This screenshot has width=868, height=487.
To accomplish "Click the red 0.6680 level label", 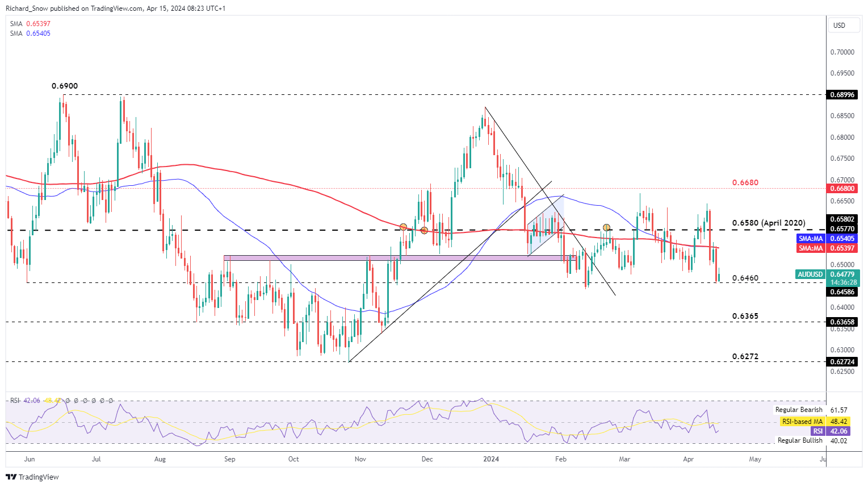I will point(745,183).
